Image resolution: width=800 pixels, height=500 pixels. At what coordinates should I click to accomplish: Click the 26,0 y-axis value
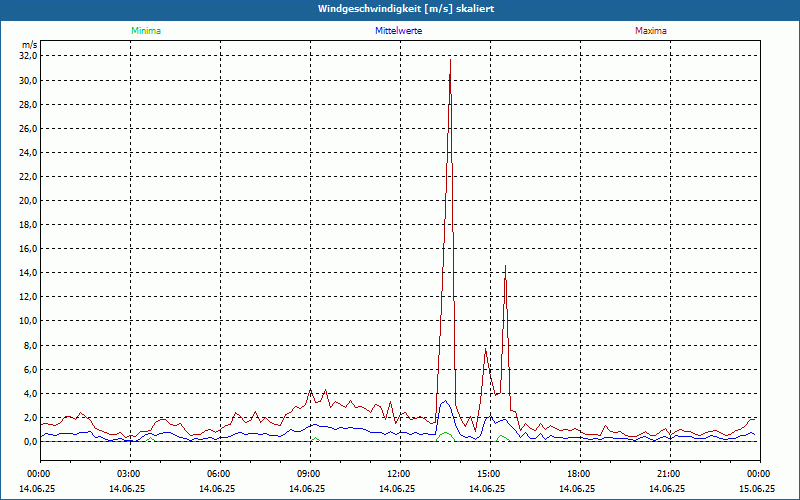28,128
